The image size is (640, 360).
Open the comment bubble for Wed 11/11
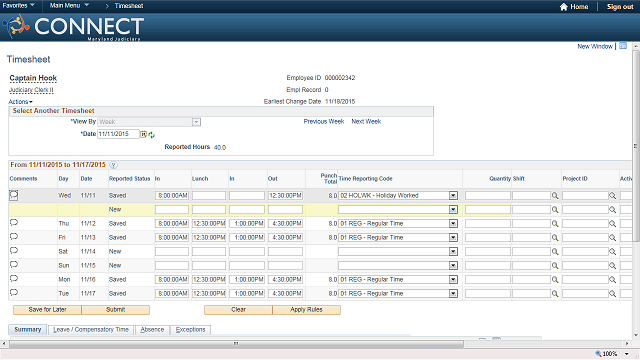(x=13, y=195)
